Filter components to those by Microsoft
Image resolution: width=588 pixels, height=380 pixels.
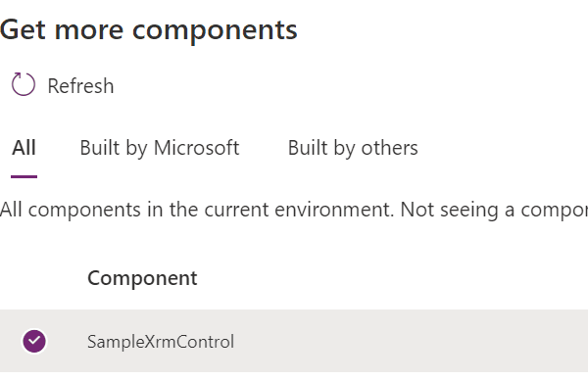(160, 148)
